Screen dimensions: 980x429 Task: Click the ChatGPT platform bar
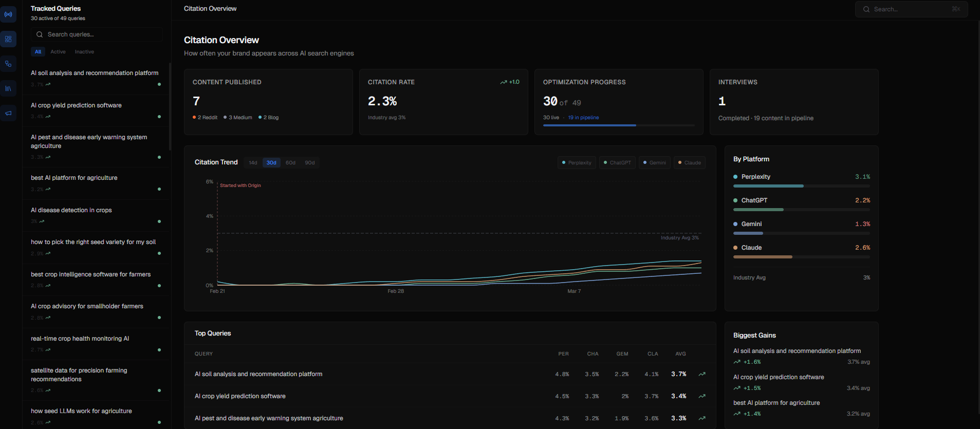[802, 210]
